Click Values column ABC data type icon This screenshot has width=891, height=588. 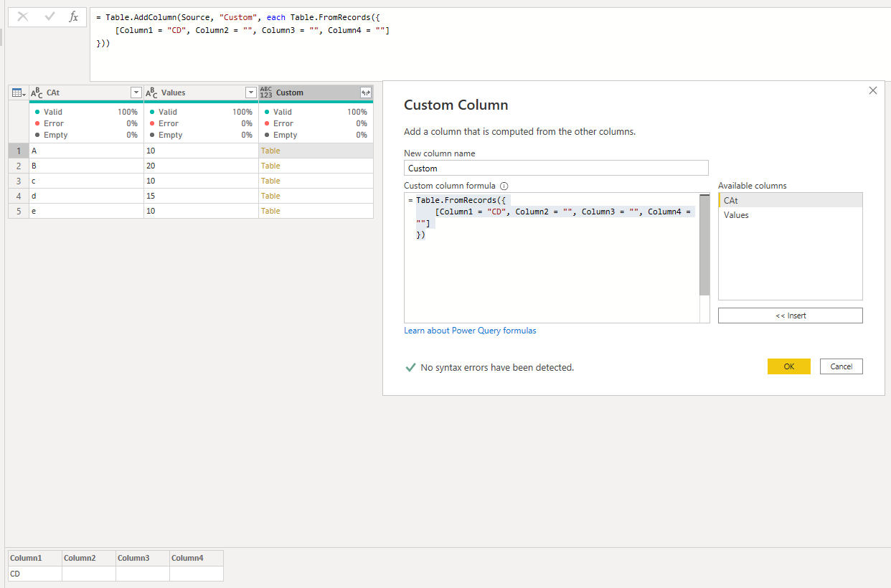(x=151, y=93)
